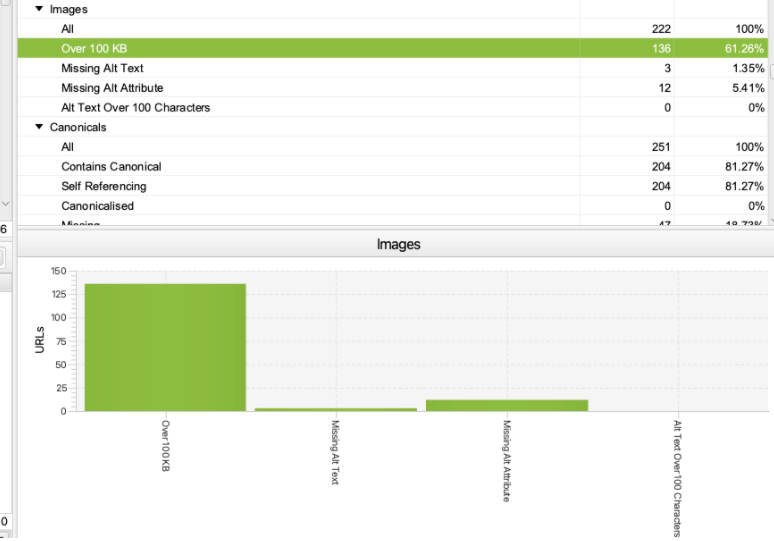This screenshot has width=774, height=541.
Task: Open the Contains Canonical filter
Action: coord(111,166)
